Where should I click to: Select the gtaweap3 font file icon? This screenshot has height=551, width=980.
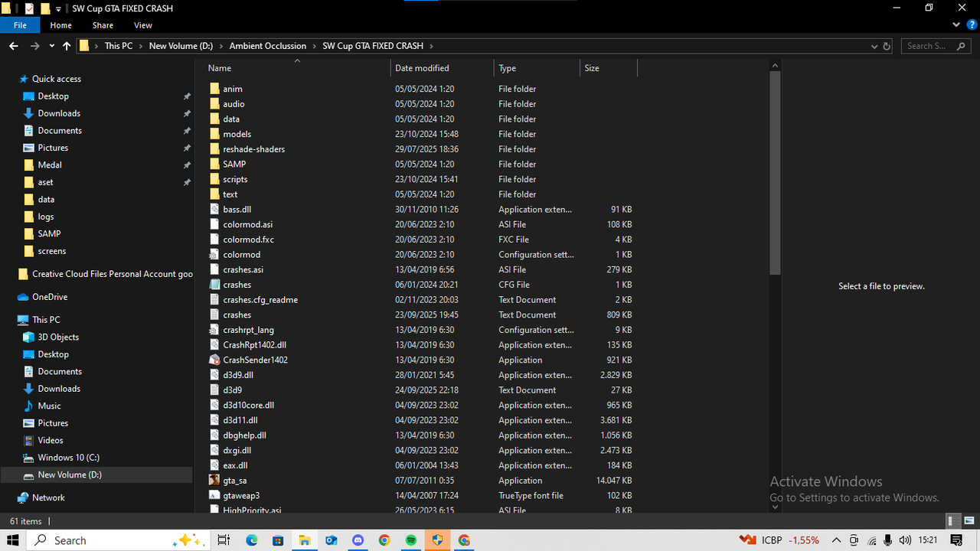point(214,495)
